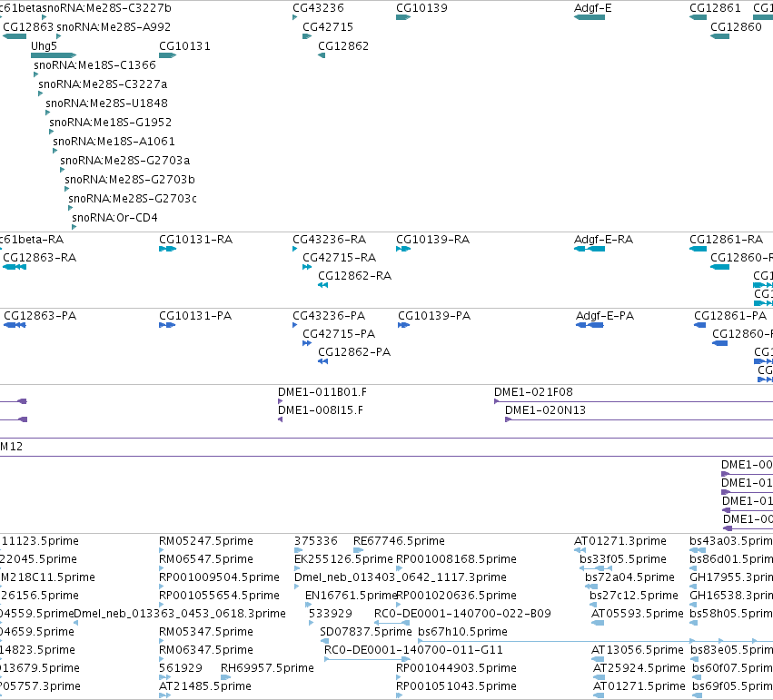This screenshot has width=773, height=700.
Task: Select the CG10131-PA protein label
Action: [195, 316]
